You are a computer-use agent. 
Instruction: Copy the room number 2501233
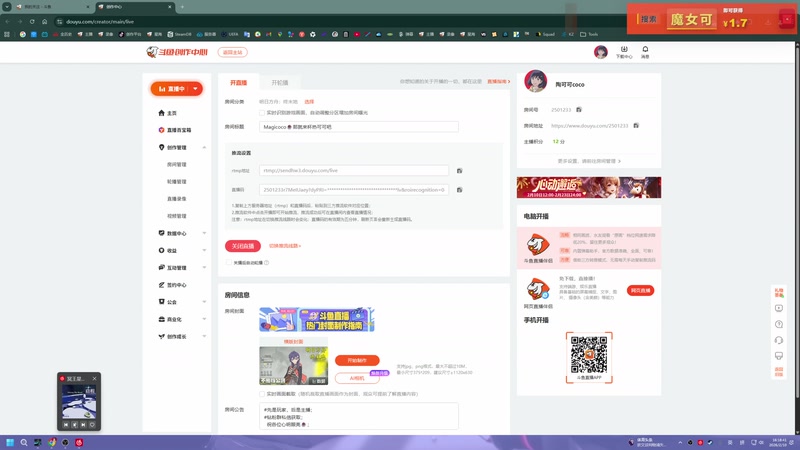click(x=579, y=110)
